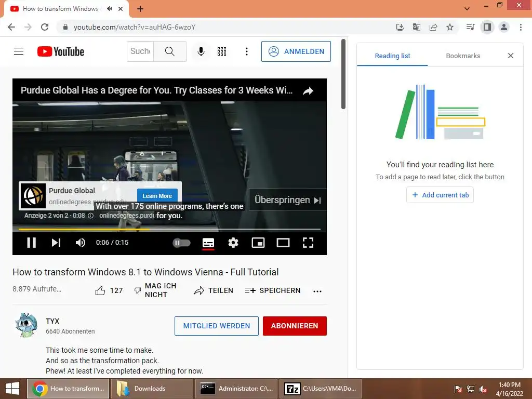Reload the page
Screen dimensions: 532x399
[x=45, y=27]
